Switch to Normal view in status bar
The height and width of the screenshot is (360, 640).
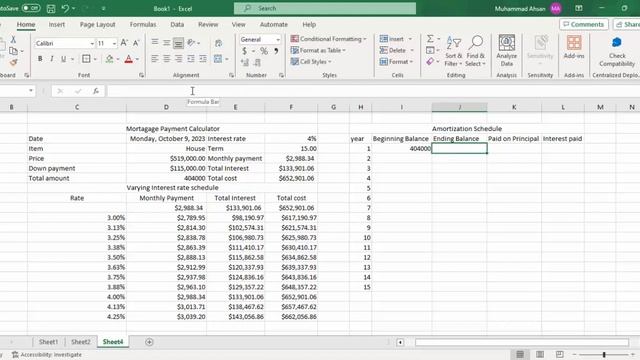520,354
